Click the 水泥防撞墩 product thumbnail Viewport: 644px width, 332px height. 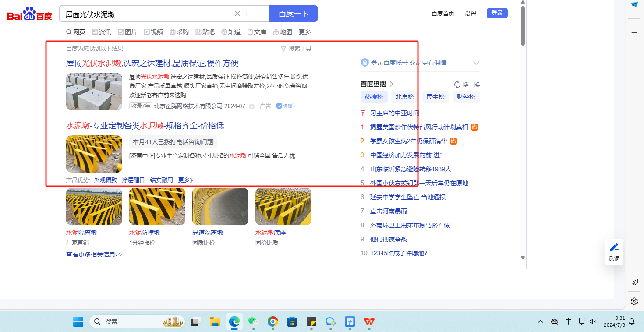(157, 207)
